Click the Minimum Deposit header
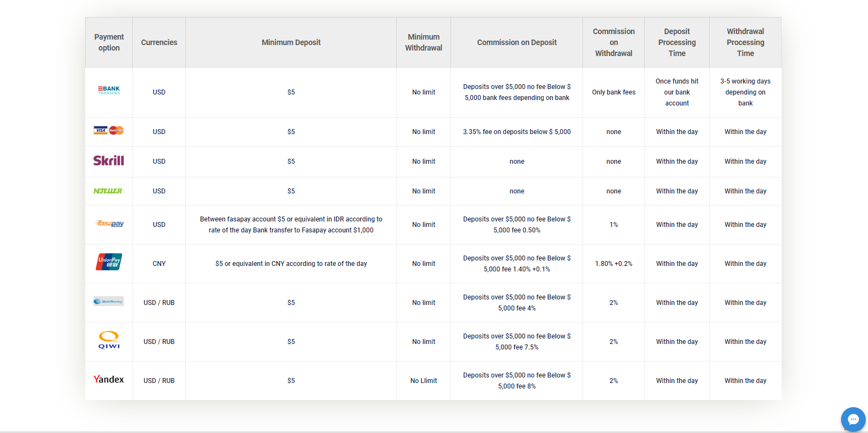Viewport: 868px width, 433px height. pyautogui.click(x=291, y=42)
